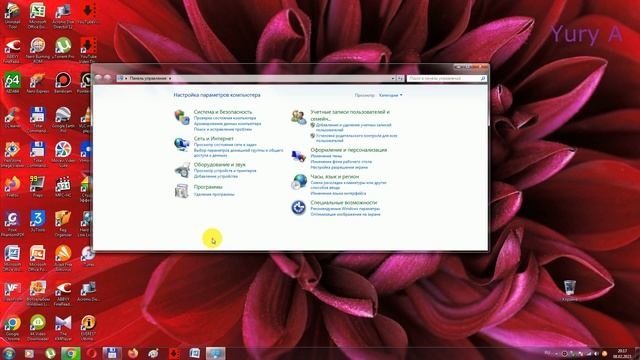Click the Forward navigation button in Control Panel
This screenshot has width=640, height=360.
[x=107, y=78]
